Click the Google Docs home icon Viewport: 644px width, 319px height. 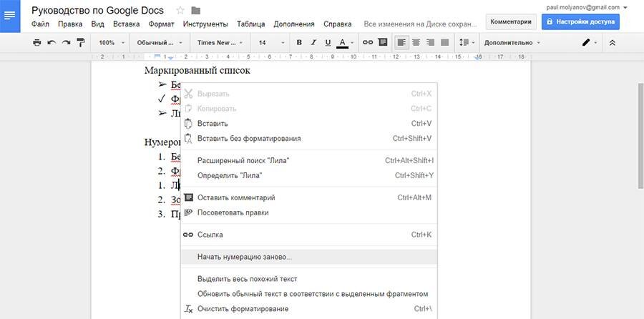click(10, 16)
